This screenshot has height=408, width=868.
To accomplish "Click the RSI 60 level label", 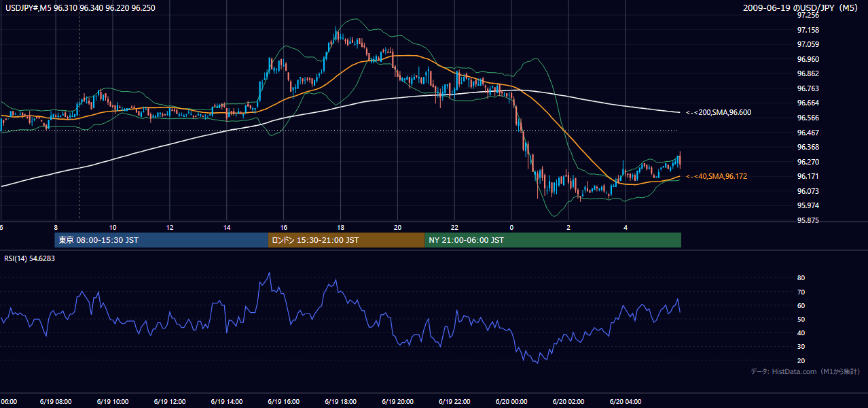I will (x=801, y=305).
